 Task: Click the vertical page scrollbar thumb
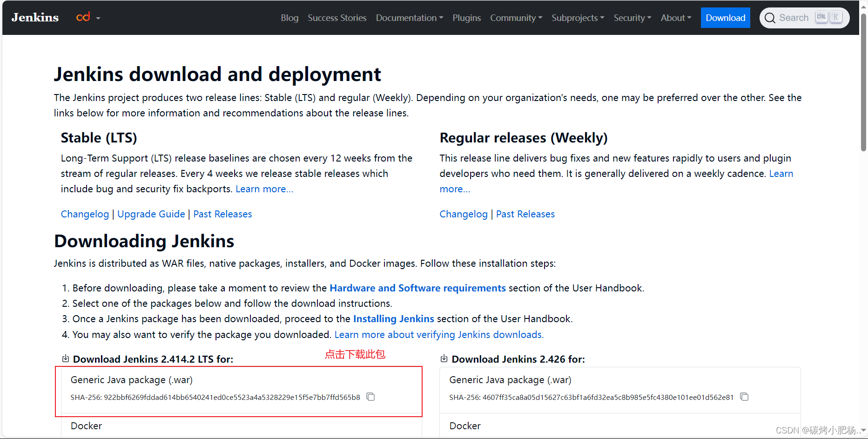tap(863, 82)
